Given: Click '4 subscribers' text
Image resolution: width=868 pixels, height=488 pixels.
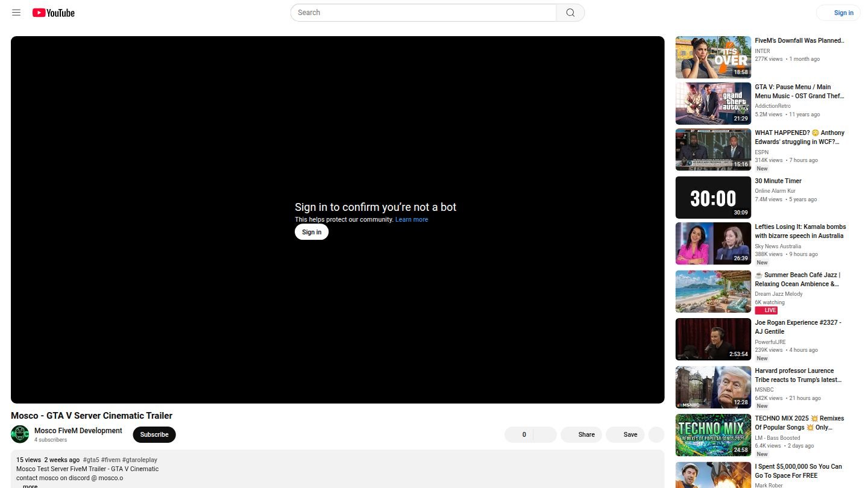Looking at the screenshot, I should click(x=51, y=440).
